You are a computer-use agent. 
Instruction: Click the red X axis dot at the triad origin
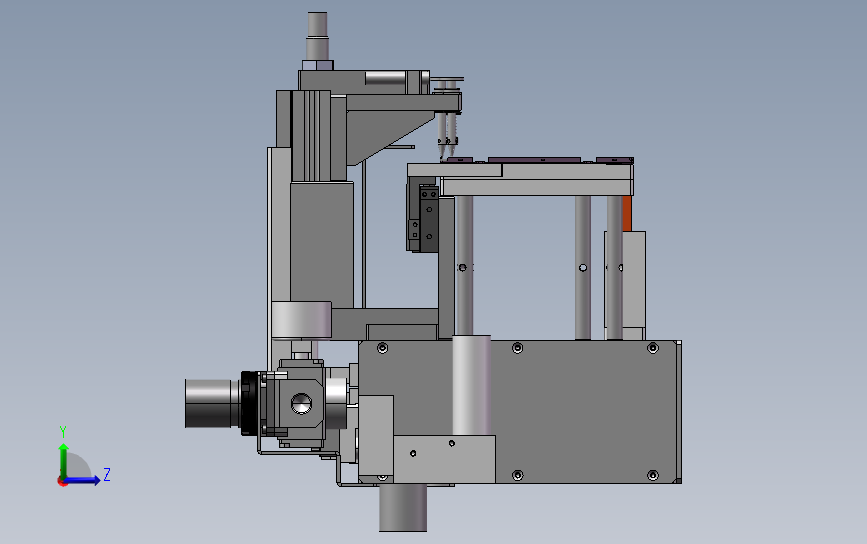click(62, 482)
